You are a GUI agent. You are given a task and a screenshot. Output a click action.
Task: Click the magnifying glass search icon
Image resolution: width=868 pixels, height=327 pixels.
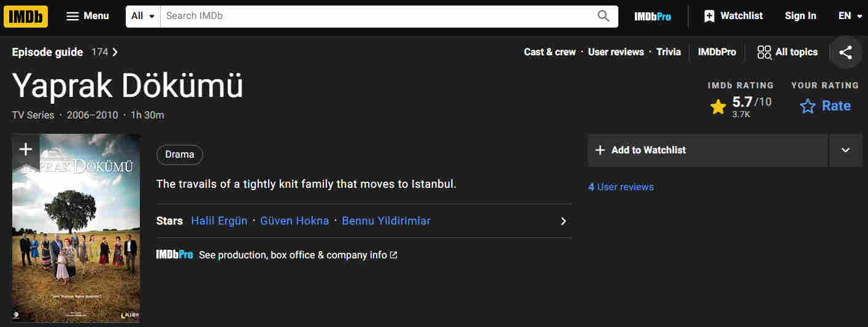[604, 16]
